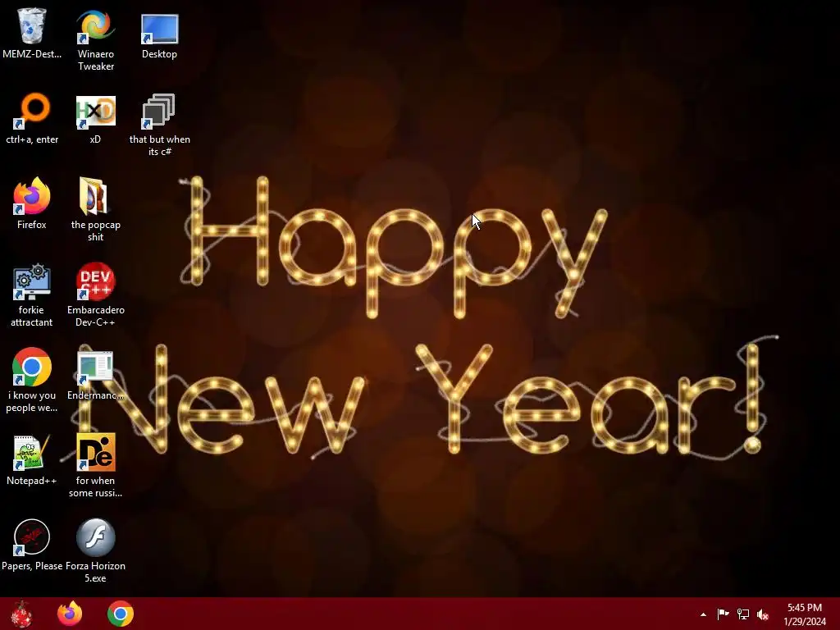The image size is (840, 630).
Task: Launch the Firefox desktop shortcut
Action: (x=32, y=196)
